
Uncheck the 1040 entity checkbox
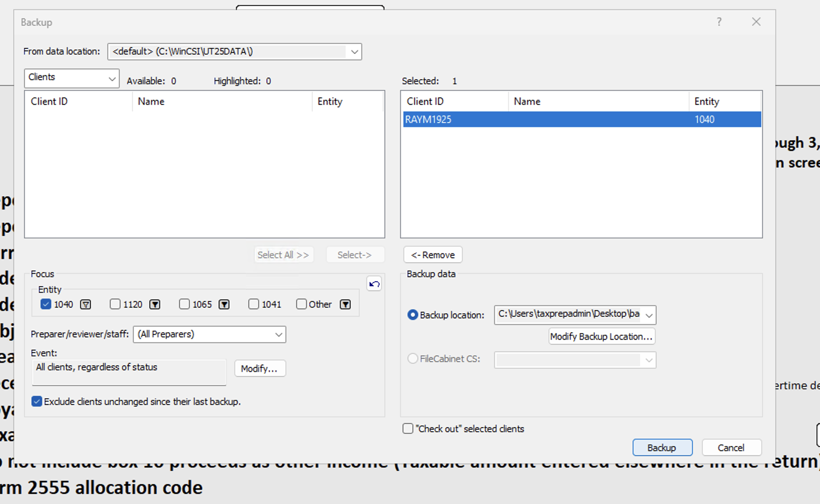(x=46, y=304)
